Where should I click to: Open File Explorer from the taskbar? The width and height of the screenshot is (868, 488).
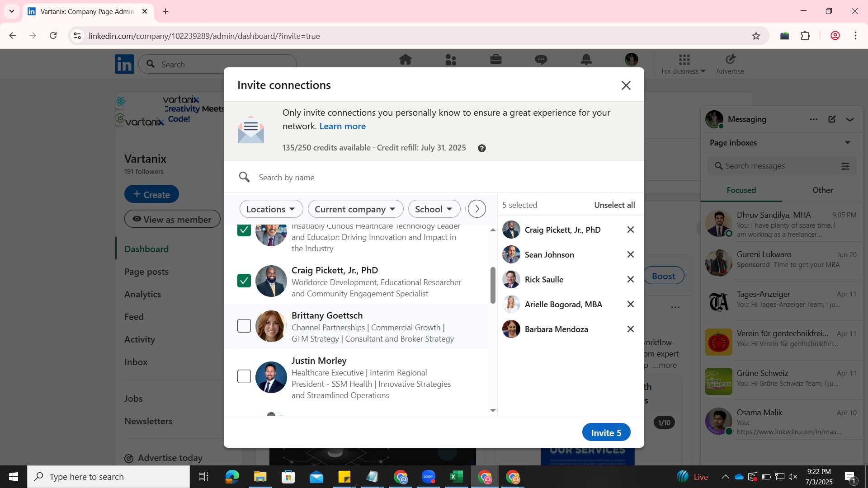click(260, 477)
